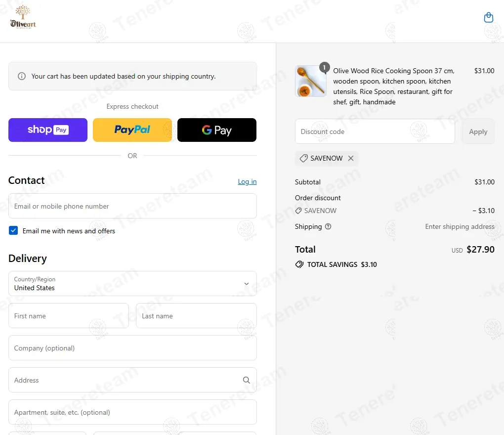Click the cart updated info icon

[x=22, y=77]
